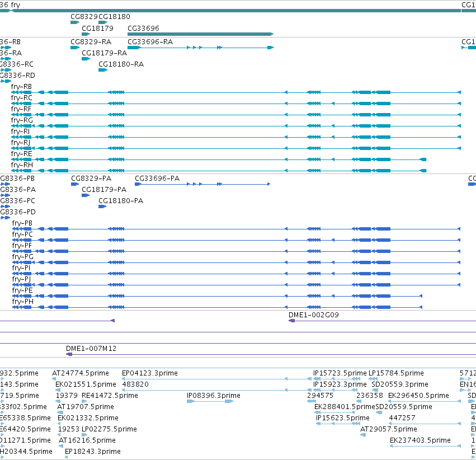This screenshot has width=476, height=460.
Task: Click the 294575 feature label
Action: pos(320,396)
